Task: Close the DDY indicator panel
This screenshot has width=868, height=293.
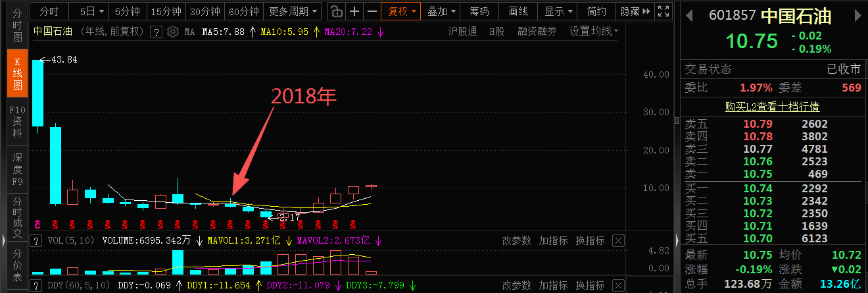Action: (x=619, y=286)
